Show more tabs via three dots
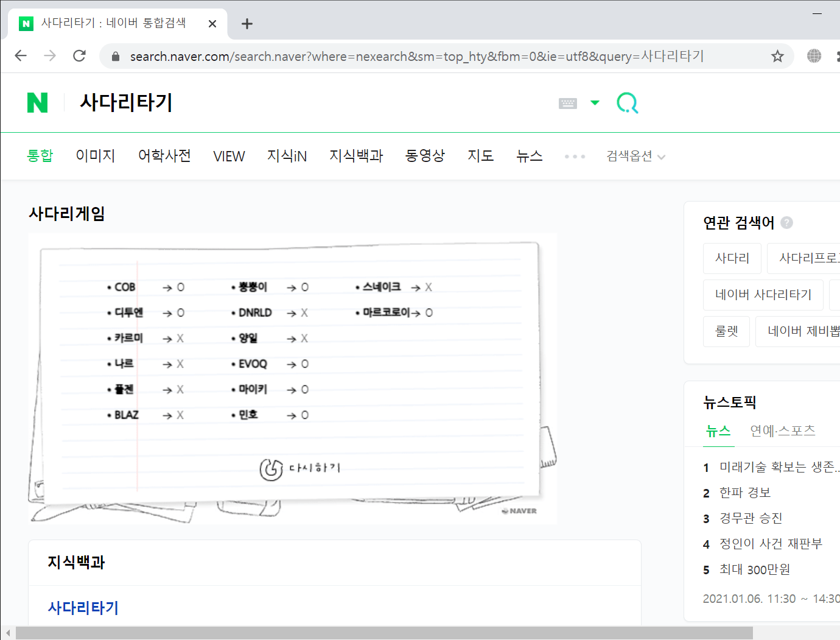The height and width of the screenshot is (640, 840). [x=575, y=156]
